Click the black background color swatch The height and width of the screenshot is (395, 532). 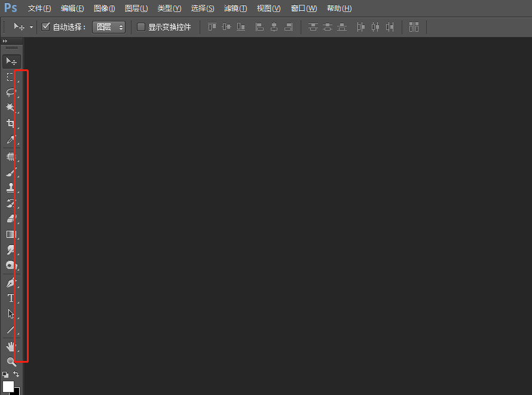pos(17,391)
